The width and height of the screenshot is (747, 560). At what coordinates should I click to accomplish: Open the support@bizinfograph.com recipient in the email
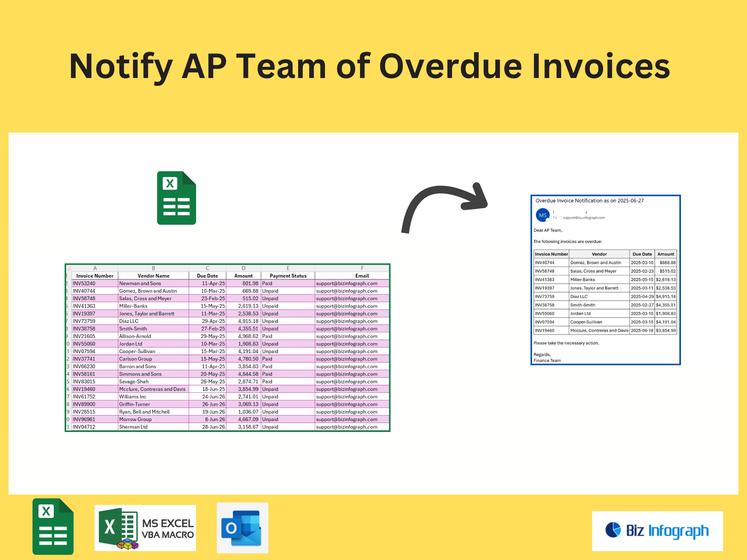point(584,218)
